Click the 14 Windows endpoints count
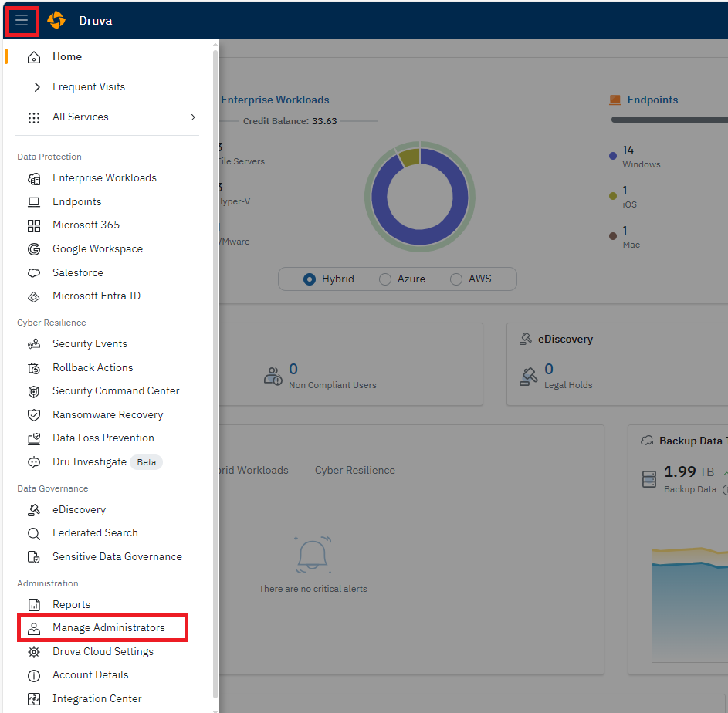This screenshot has width=728, height=713. [628, 150]
